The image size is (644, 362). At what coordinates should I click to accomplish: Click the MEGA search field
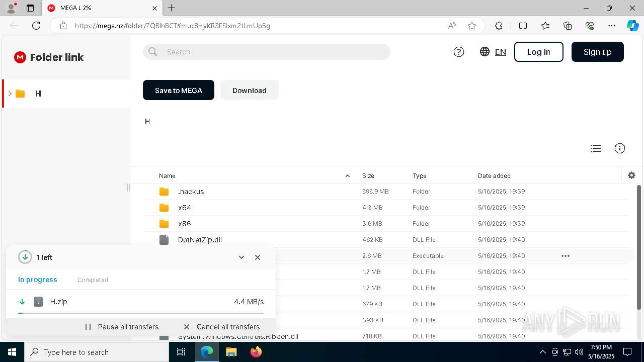tap(267, 52)
